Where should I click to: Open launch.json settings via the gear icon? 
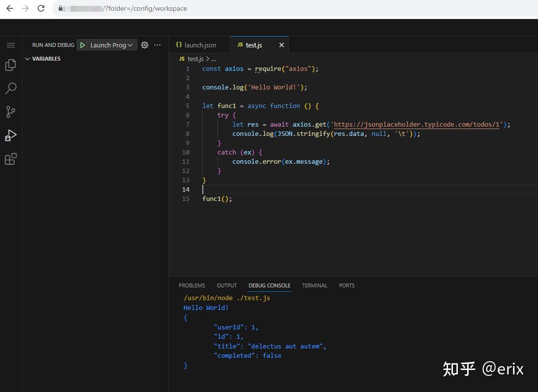[145, 45]
